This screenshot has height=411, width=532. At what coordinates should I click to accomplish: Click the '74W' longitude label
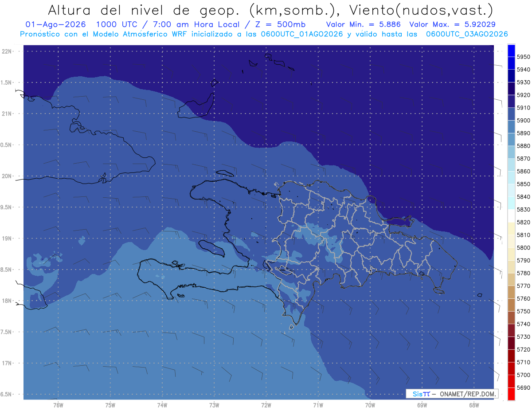tap(162, 404)
